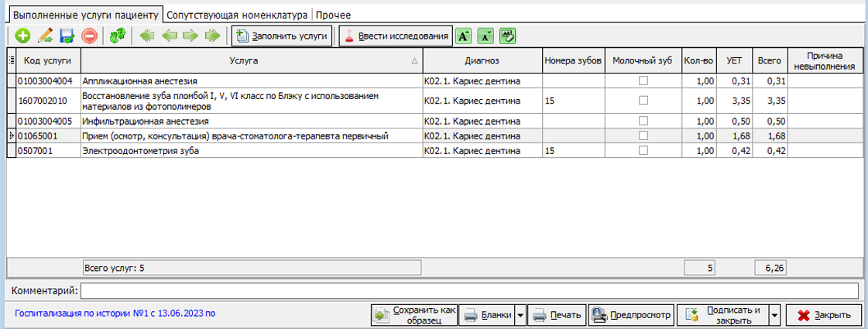This screenshot has height=329, width=868.
Task: Check Молочный зуб for Инфильтрационная анестезия row
Action: [x=643, y=122]
